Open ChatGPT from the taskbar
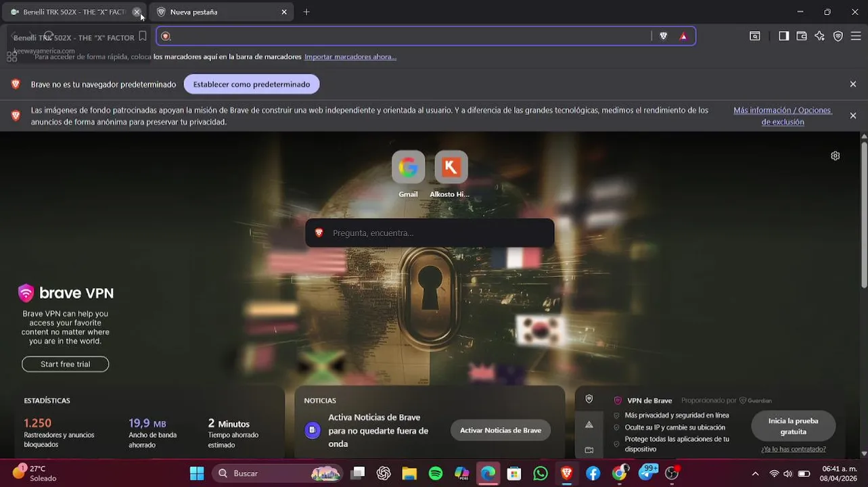 pyautogui.click(x=384, y=473)
